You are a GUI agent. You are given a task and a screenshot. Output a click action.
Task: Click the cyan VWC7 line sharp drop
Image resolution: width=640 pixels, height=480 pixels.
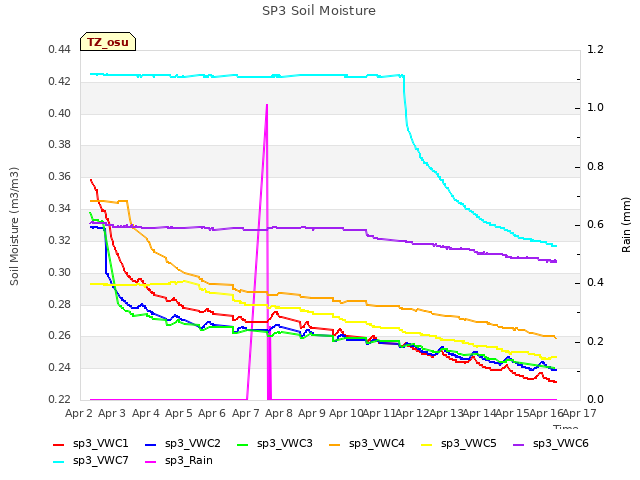[405, 102]
